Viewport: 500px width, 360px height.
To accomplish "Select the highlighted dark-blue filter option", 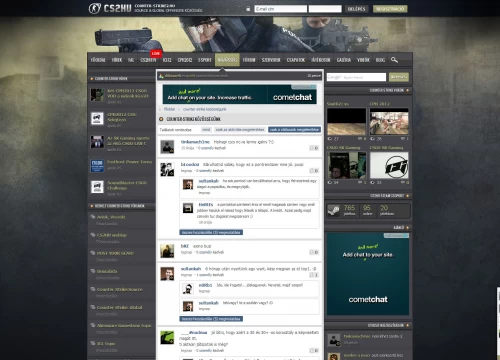I will tap(294, 129).
